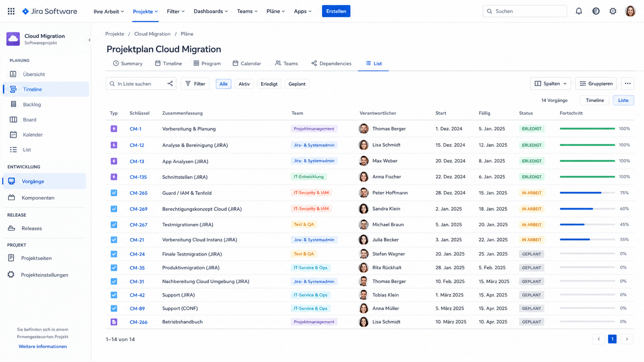Open the app switcher grid icon
Screen dimensions: 644x362
pos(11,11)
